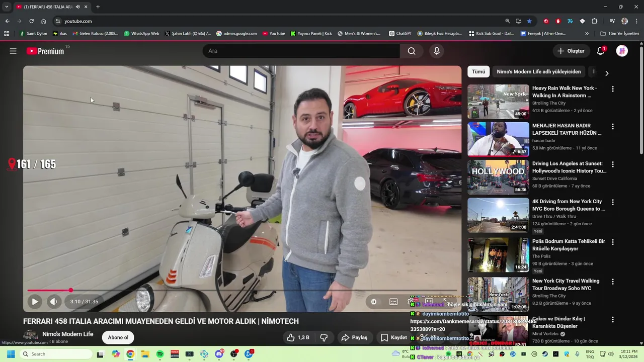Open the Chrome home page button
Screen dimensions: 644x362
pyautogui.click(x=44, y=21)
